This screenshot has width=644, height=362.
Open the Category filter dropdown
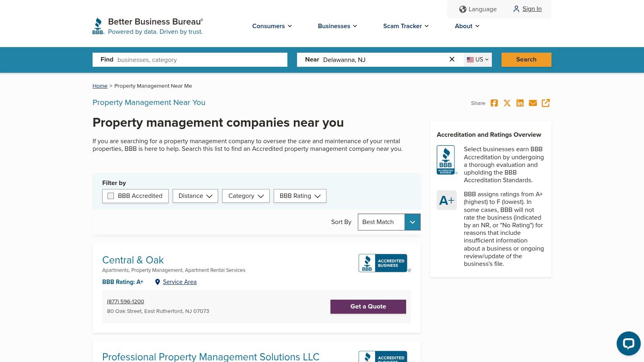coord(246,196)
